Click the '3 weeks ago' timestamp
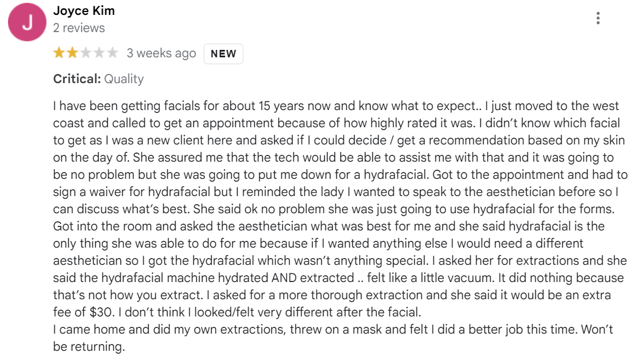 pyautogui.click(x=162, y=53)
